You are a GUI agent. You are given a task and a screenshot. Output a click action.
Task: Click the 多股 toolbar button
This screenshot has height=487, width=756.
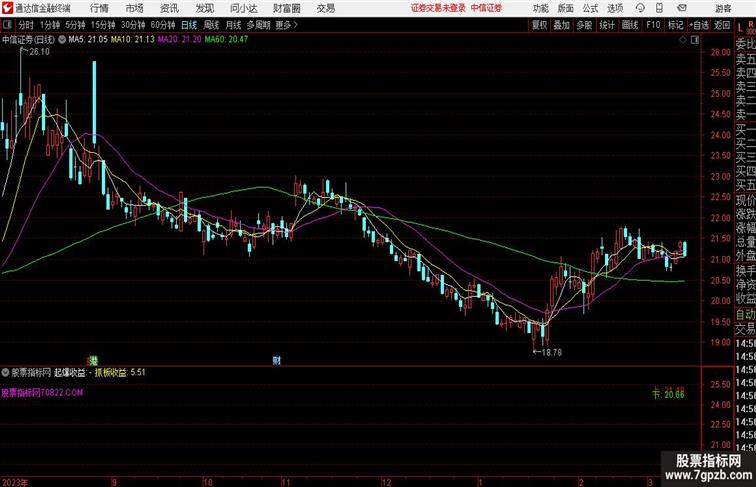[584, 25]
